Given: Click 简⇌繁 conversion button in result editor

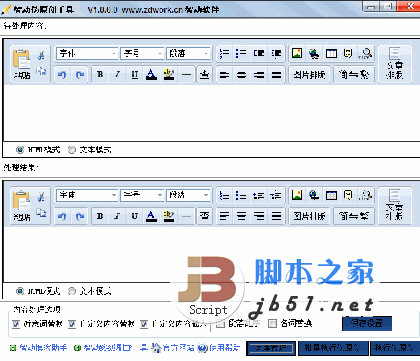Looking at the screenshot, I should click(354, 216).
